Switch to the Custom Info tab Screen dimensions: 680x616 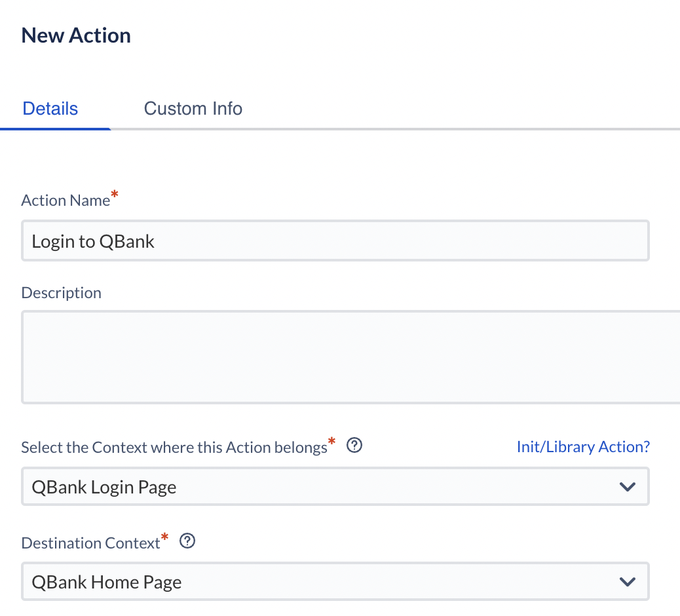pos(193,108)
